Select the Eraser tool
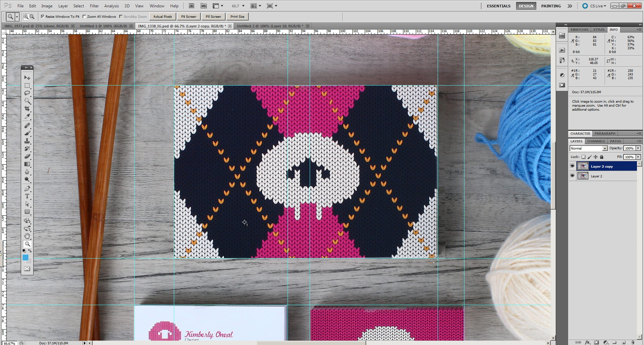 pyautogui.click(x=27, y=156)
